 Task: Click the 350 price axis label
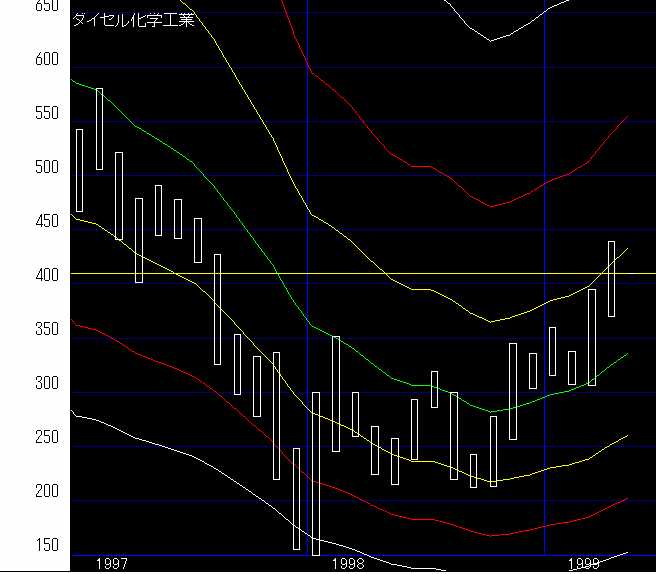coord(19,329)
